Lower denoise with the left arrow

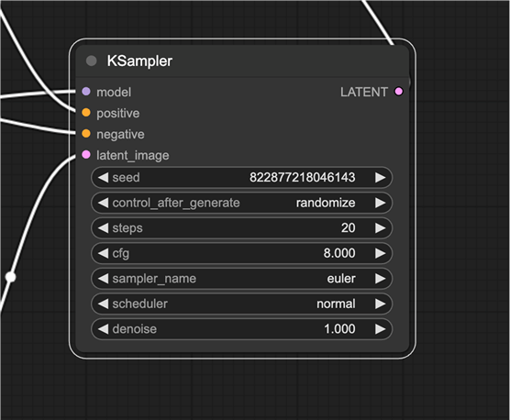[103, 329]
